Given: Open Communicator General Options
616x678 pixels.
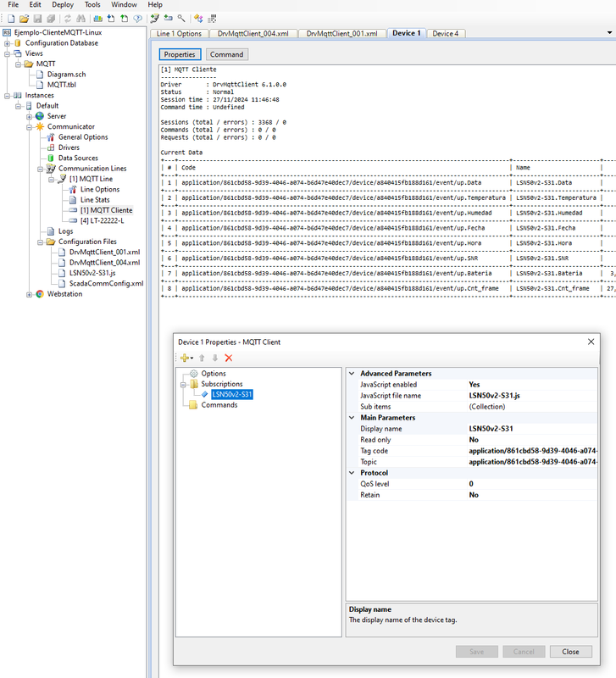Looking at the screenshot, I should (83, 137).
